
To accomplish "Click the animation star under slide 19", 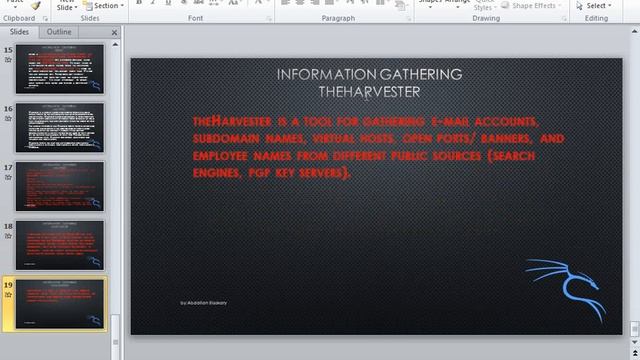I will pyautogui.click(x=8, y=295).
